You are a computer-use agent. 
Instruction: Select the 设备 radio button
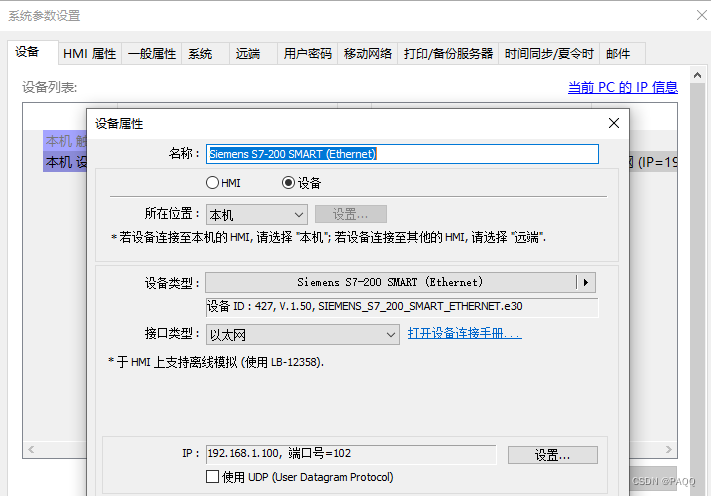click(302, 183)
